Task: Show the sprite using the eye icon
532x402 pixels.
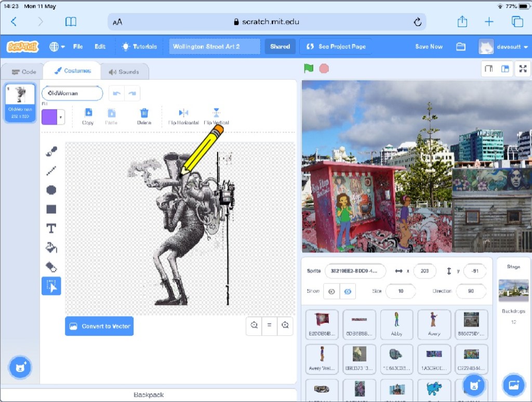Action: pyautogui.click(x=331, y=291)
